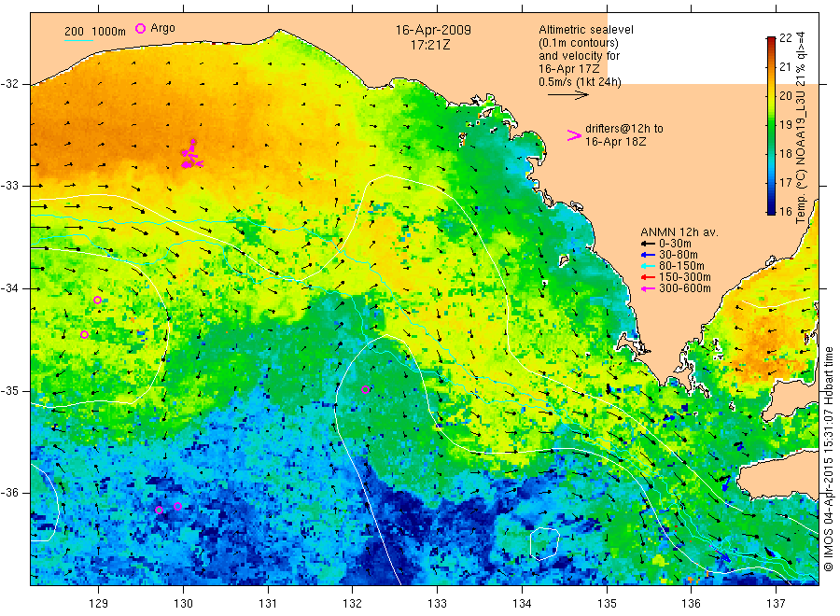Viewport: 840px width, 616px height.
Task: Click the 0.5m/s (1kt 24h) label
Action: 580,82
